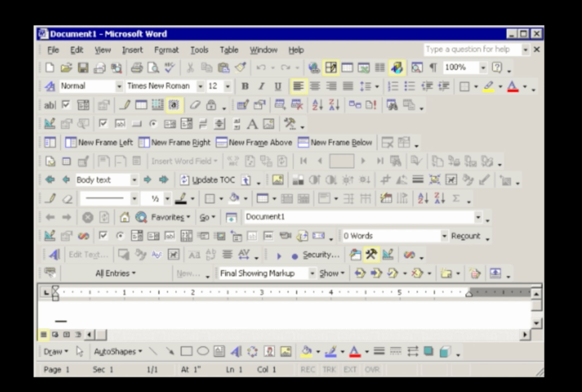The width and height of the screenshot is (582, 392).
Task: Open the font name dropdown
Action: tap(200, 86)
